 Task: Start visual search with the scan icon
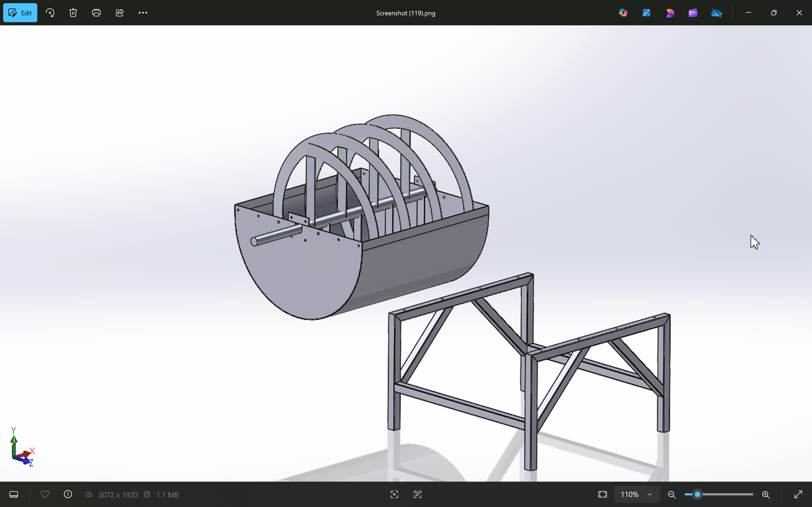(394, 494)
